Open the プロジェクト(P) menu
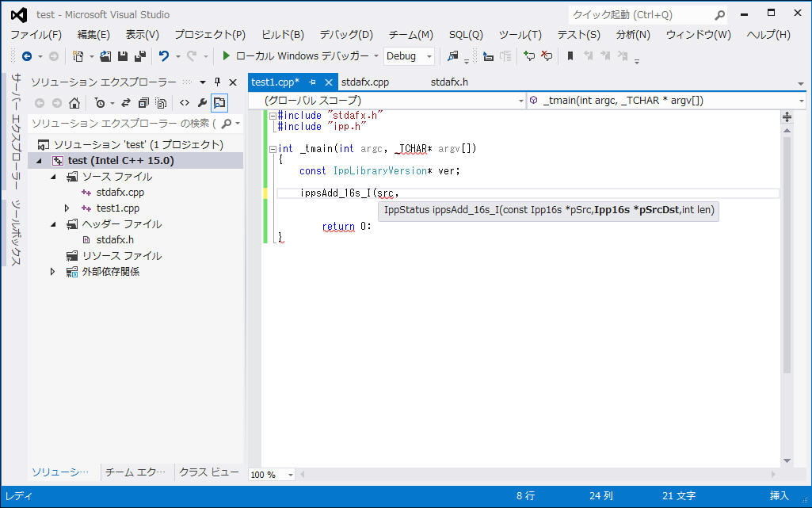The height and width of the screenshot is (508, 812). click(210, 35)
